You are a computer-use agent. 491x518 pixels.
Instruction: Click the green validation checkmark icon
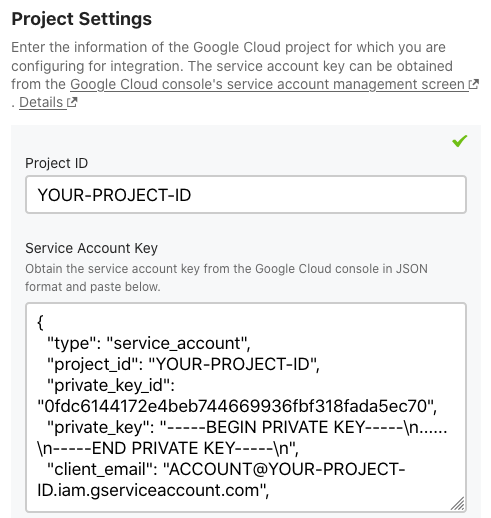click(459, 141)
